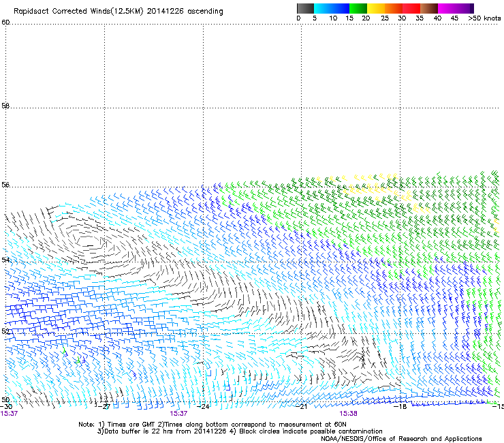Click note line 'Times are GMT'
Viewport: 504px width, 443px height.
click(x=131, y=425)
